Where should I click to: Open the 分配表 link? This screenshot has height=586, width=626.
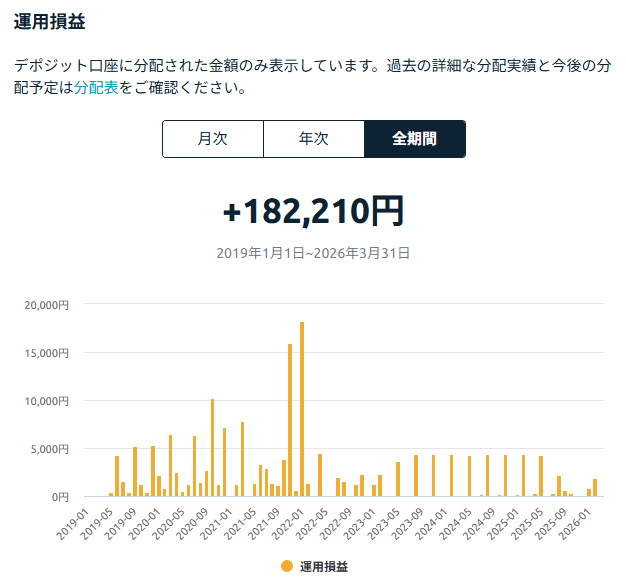click(96, 87)
